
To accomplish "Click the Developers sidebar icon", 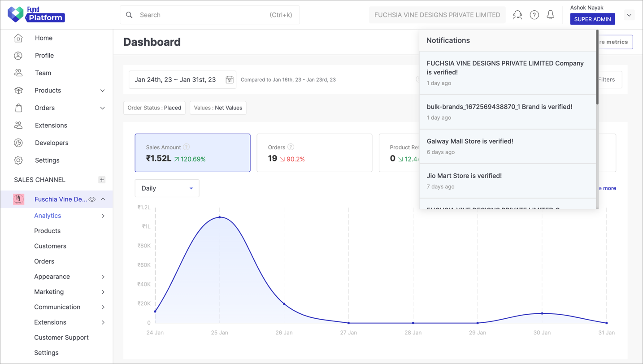I will [x=18, y=143].
